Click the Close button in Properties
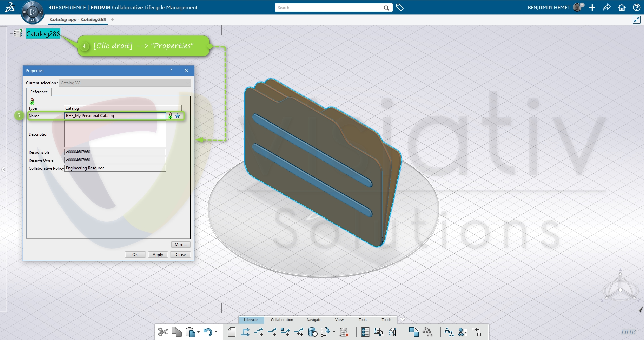Screen dimensions: 644x340 pyautogui.click(x=180, y=254)
